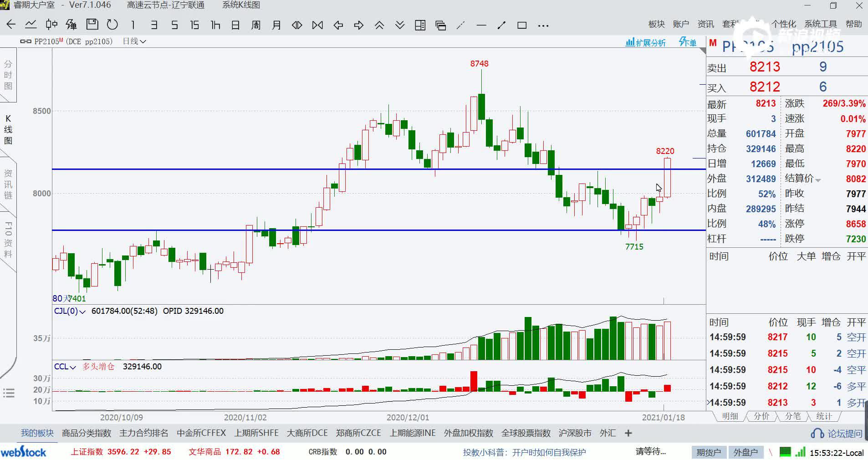Select the 分价 tab
868x460 pixels.
point(761,416)
